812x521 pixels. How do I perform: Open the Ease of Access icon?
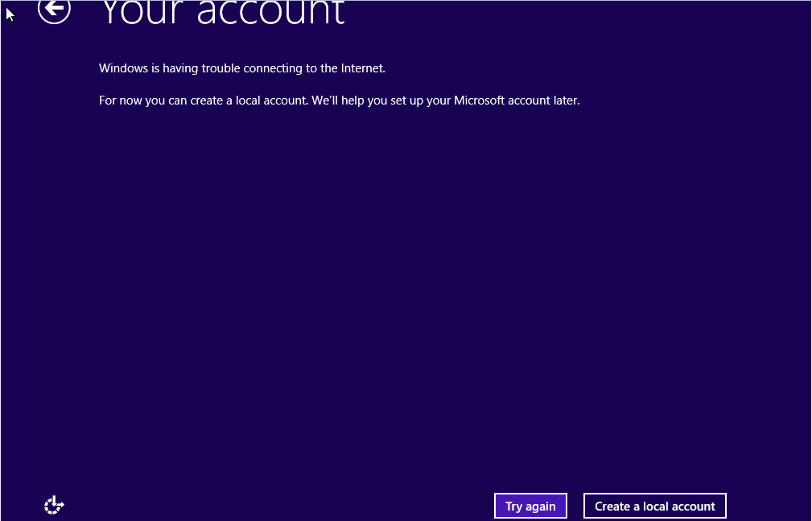[x=54, y=505]
